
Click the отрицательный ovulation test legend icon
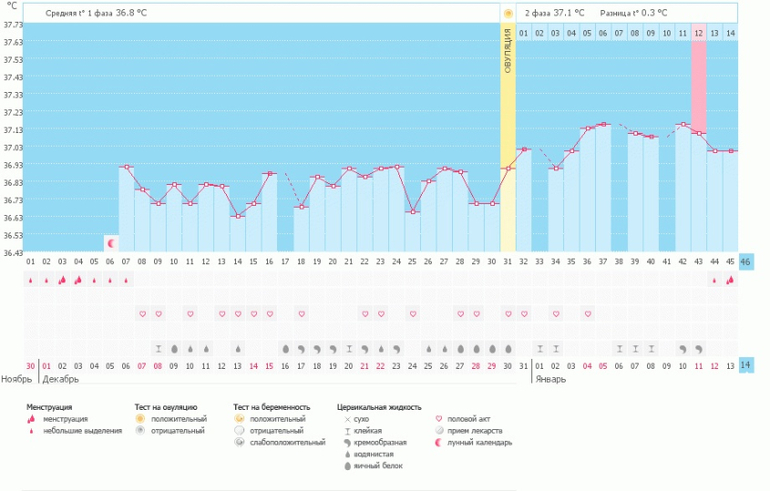[x=140, y=431]
